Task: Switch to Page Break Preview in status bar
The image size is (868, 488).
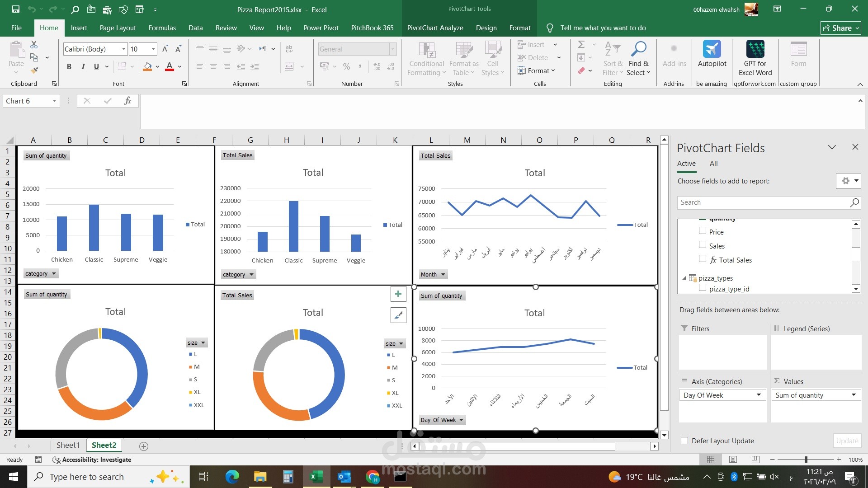Action: [x=755, y=460]
